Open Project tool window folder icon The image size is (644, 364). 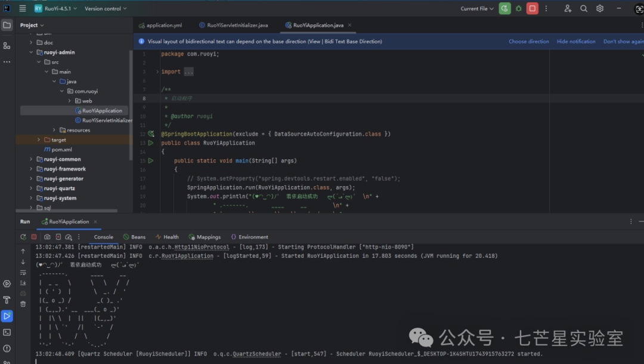click(7, 25)
